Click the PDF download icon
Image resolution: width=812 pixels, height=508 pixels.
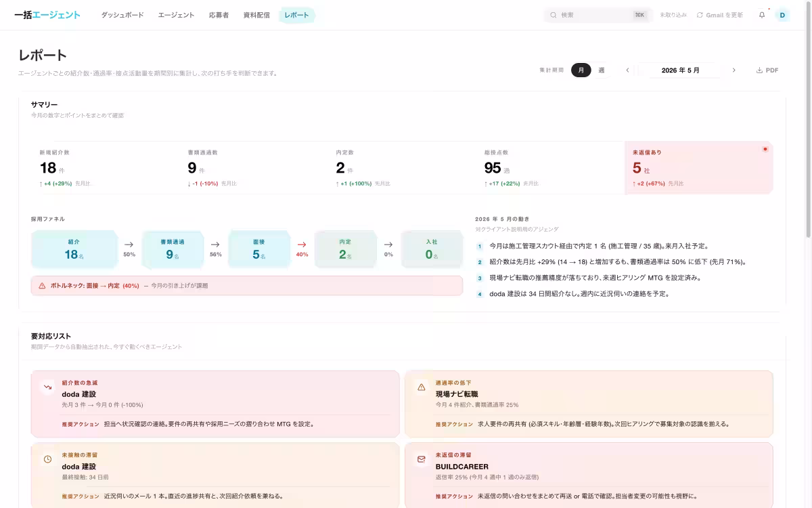[759, 70]
